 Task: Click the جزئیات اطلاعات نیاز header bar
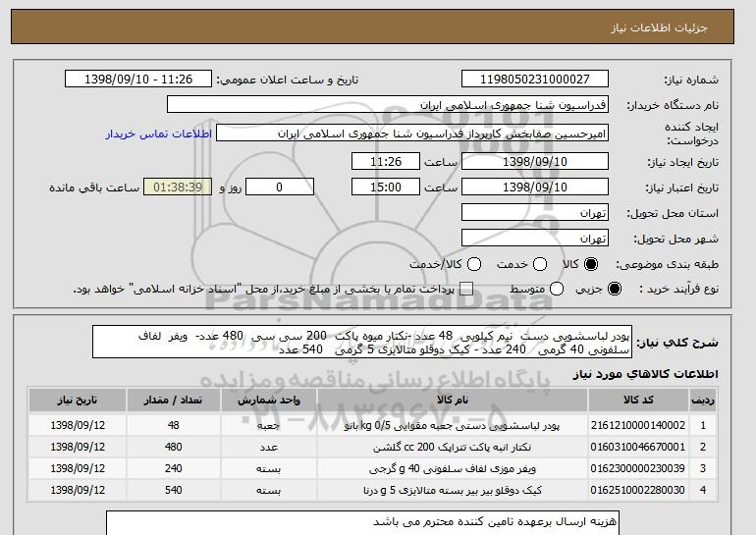click(x=372, y=27)
